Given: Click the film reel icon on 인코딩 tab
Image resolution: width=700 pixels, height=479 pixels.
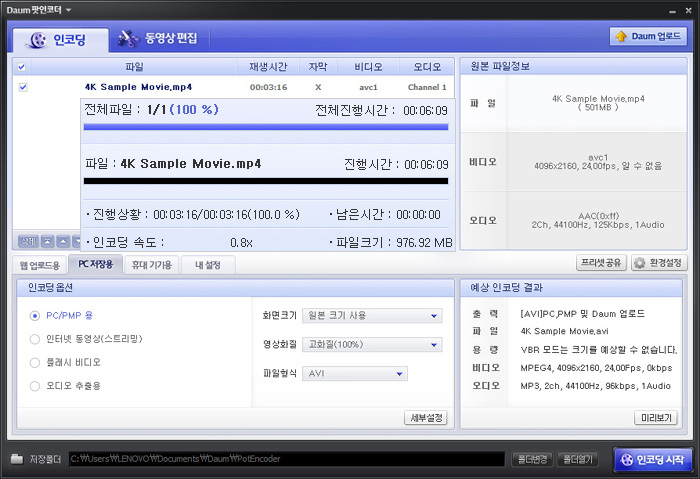Looking at the screenshot, I should (36, 40).
